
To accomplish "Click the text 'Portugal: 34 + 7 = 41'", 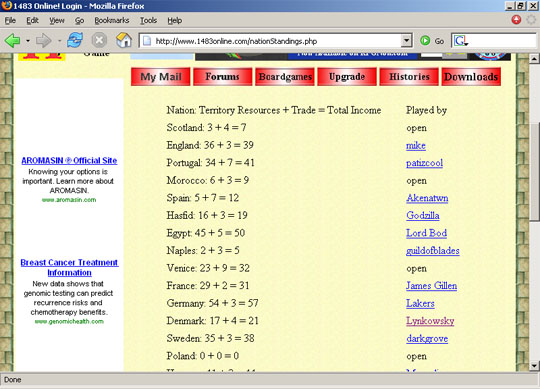I will [210, 163].
